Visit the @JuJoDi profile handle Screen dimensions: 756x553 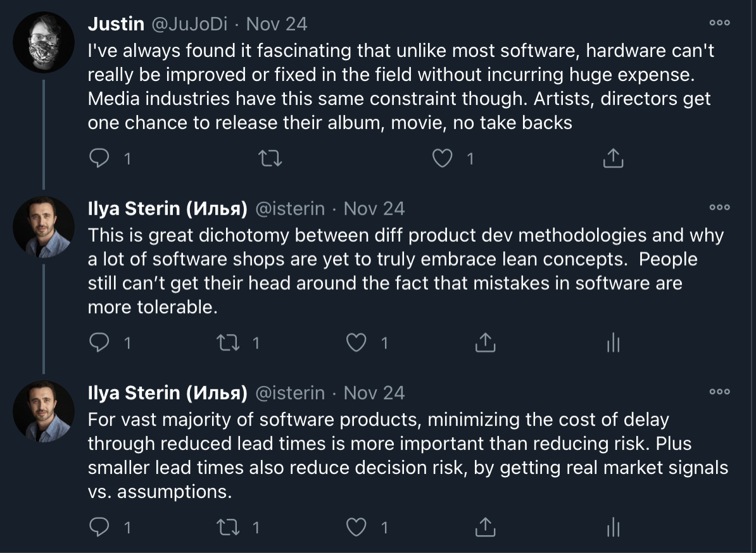189,24
